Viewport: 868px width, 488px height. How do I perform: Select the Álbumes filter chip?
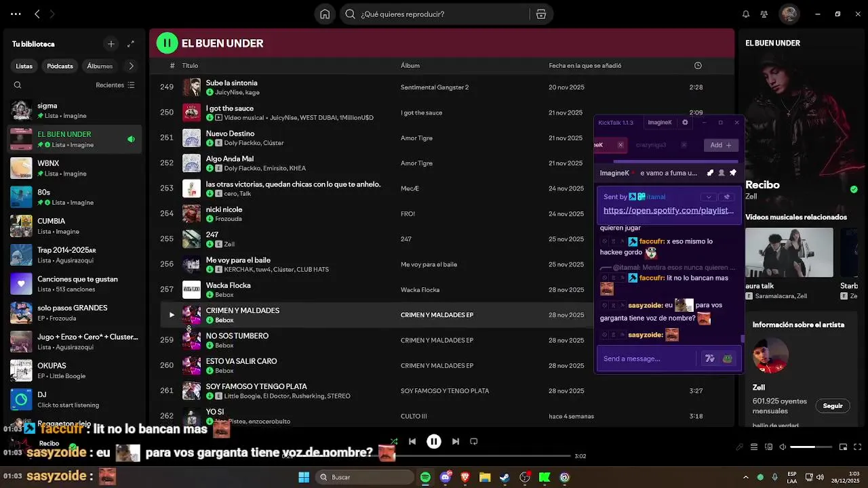pyautogui.click(x=100, y=66)
